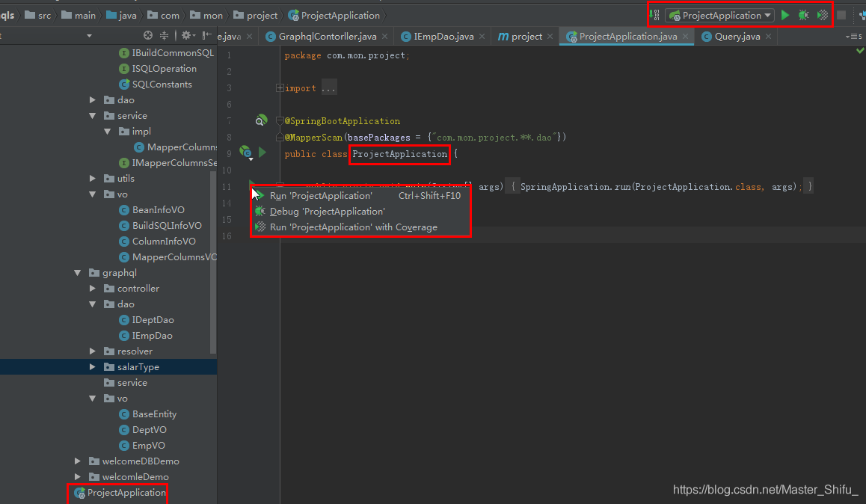This screenshot has width=866, height=504.
Task: Click the com breadcrumb
Action: coord(164,16)
